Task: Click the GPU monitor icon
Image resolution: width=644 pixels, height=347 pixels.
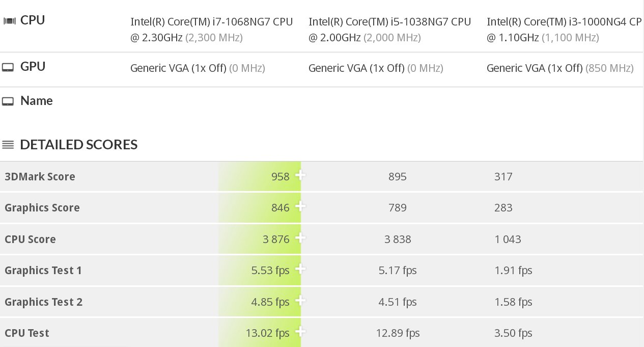Action: (8, 67)
